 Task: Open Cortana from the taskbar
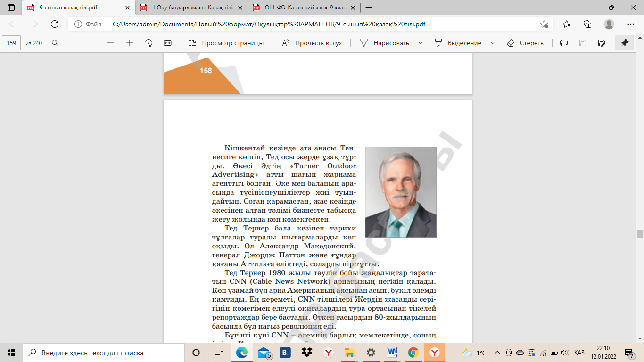point(196,353)
